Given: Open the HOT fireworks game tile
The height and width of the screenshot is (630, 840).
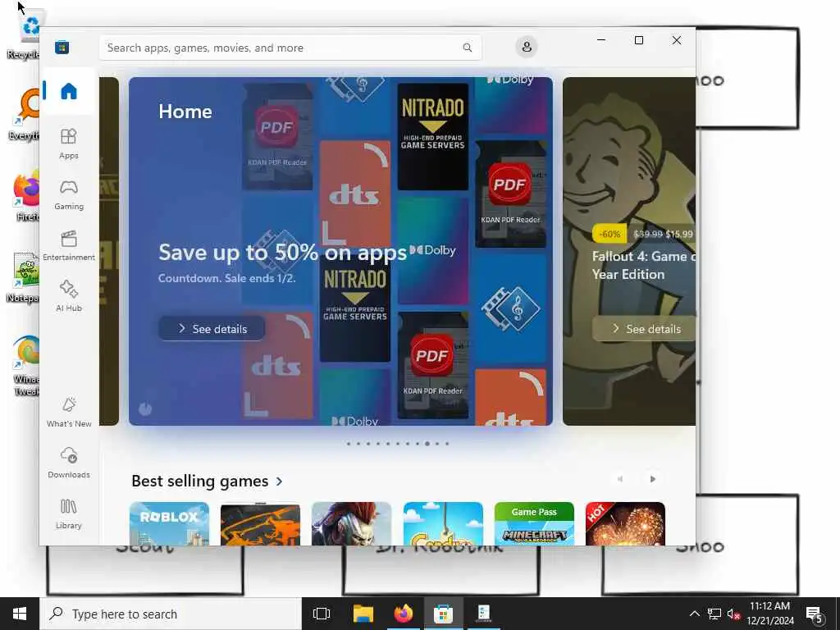Looking at the screenshot, I should [625, 523].
